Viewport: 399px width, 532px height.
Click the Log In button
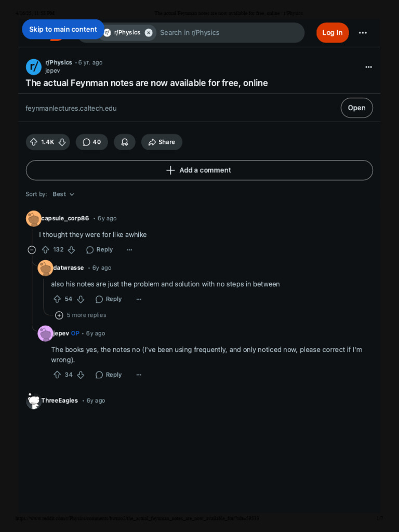(332, 33)
